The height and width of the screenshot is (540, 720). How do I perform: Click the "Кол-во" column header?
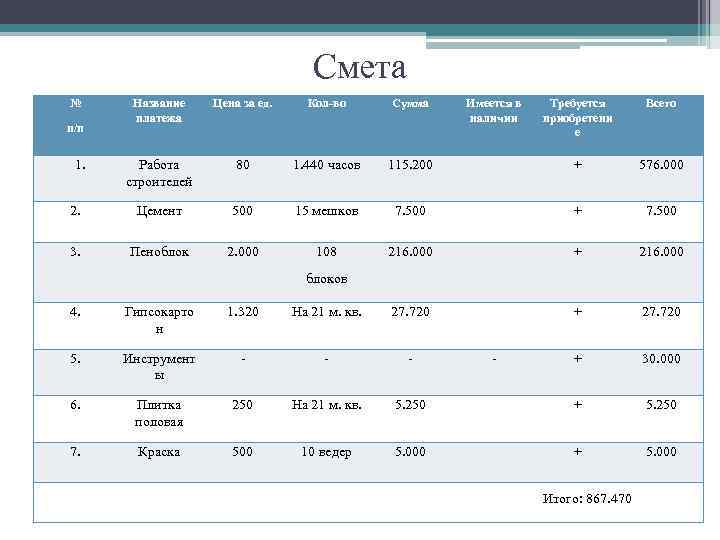[326, 103]
